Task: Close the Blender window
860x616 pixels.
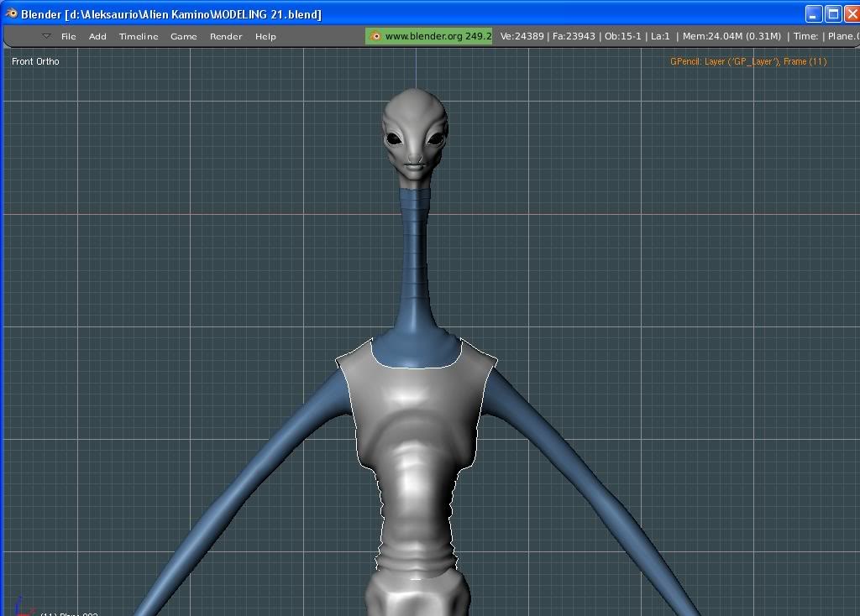Action: point(852,13)
